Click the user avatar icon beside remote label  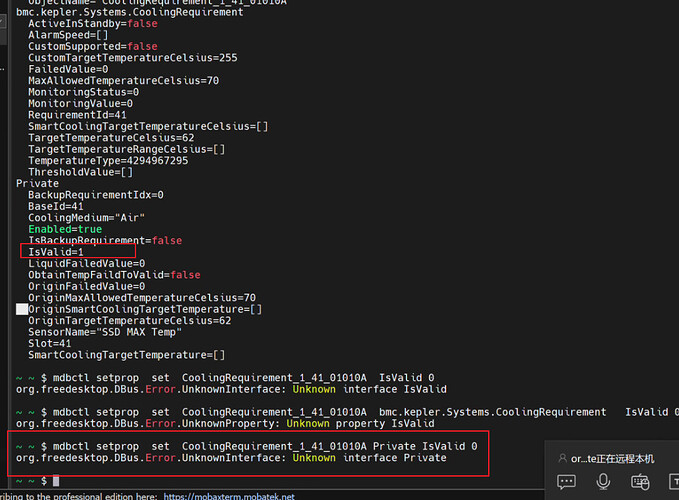tap(562, 458)
